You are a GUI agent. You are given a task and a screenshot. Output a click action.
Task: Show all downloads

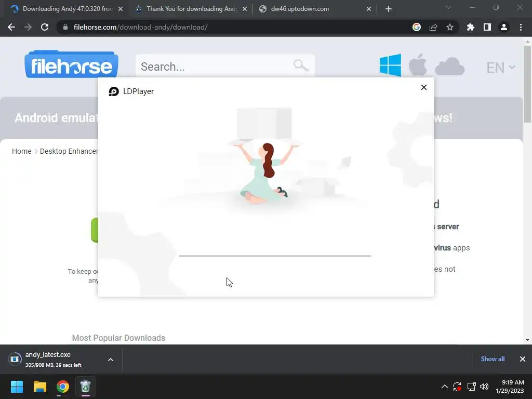[493, 359]
